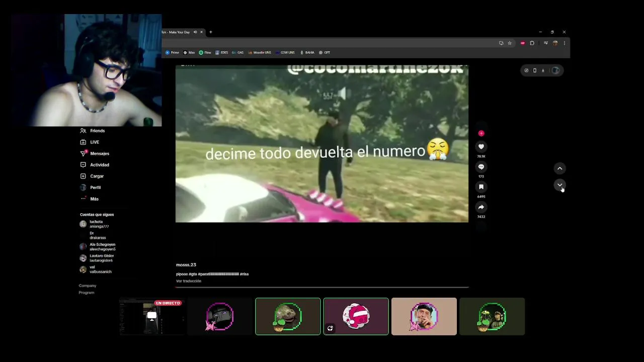
Task: Click the #risa hashtag in caption
Action: point(245,274)
